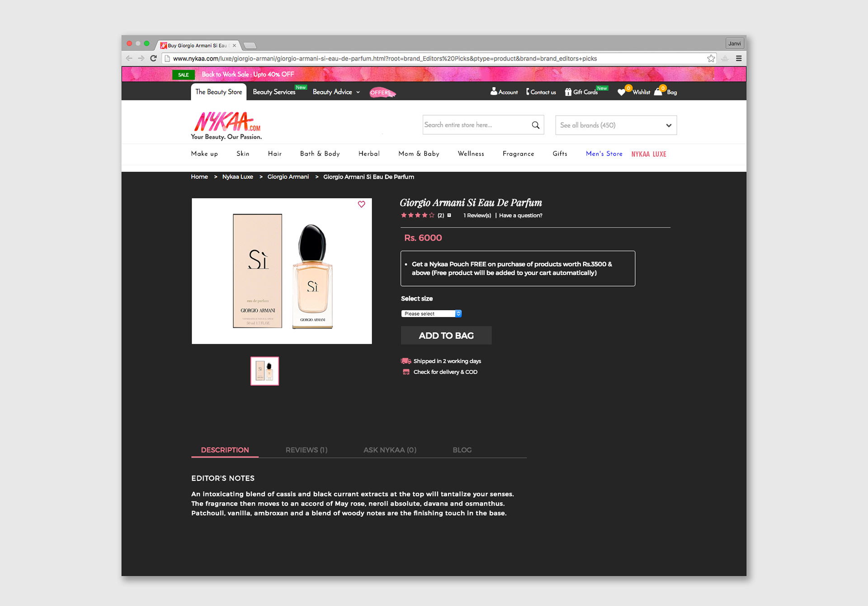Switch to the BLOG tab
Viewport: 868px width, 606px height.
tap(462, 450)
